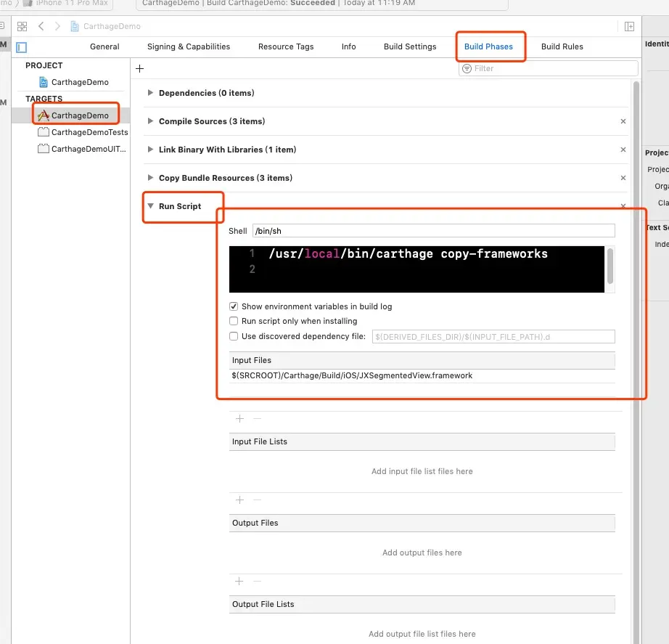Click the Input File Lists header
This screenshot has width=669, height=644.
[422, 441]
